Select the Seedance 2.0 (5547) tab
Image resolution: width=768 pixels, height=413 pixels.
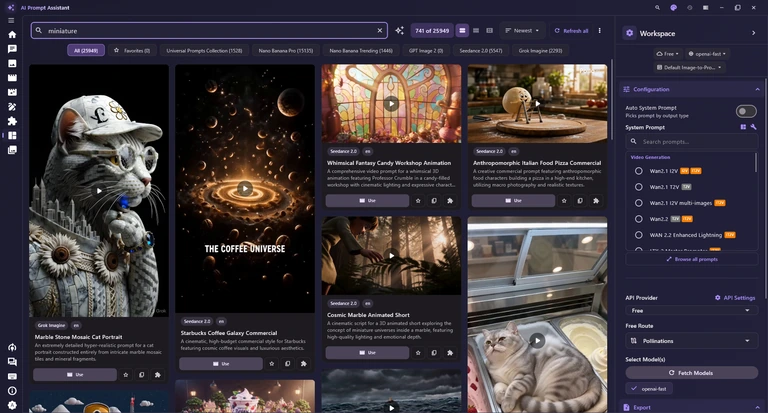(480, 50)
